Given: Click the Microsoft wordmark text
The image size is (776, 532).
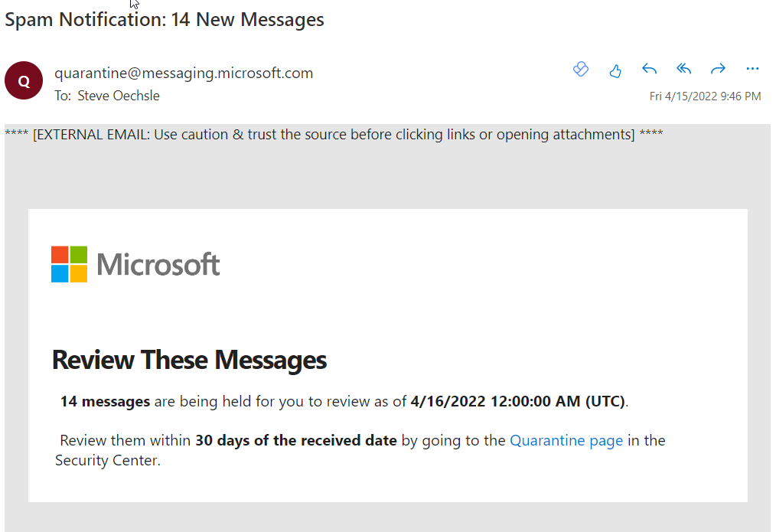Looking at the screenshot, I should point(158,264).
